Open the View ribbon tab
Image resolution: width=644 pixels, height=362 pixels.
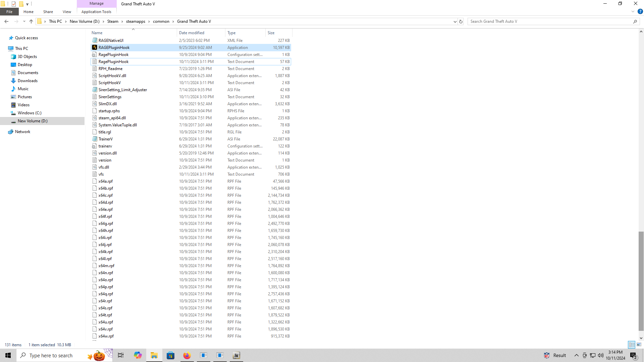coord(67,12)
